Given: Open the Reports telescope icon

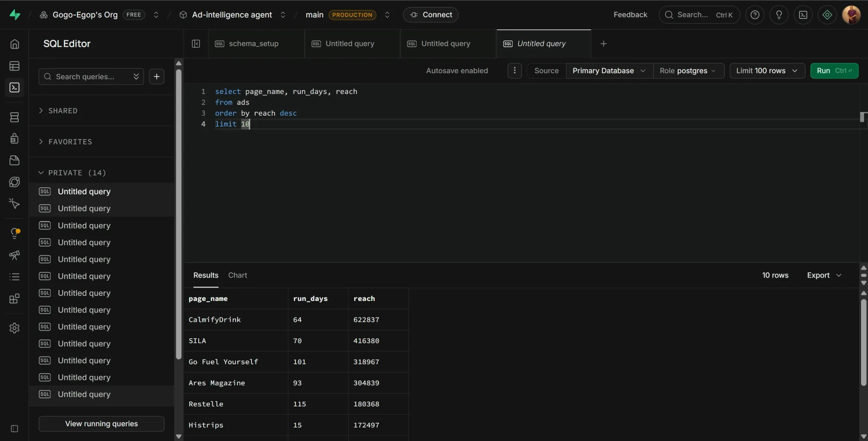Looking at the screenshot, I should pos(14,255).
